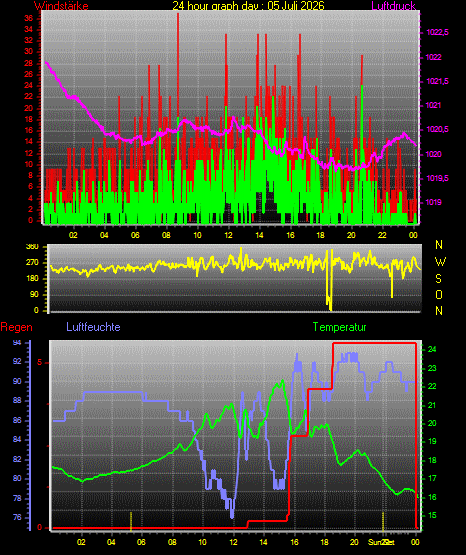Click the yellow sunset marker near 22

[383, 521]
